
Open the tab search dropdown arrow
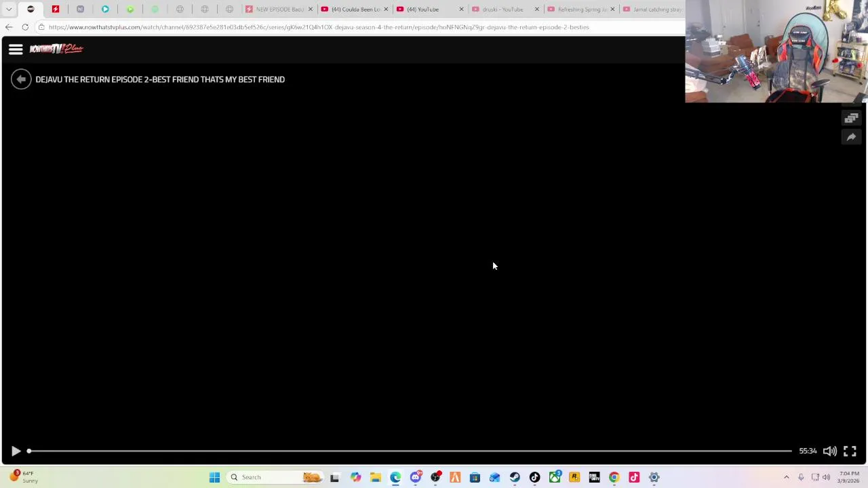point(9,9)
